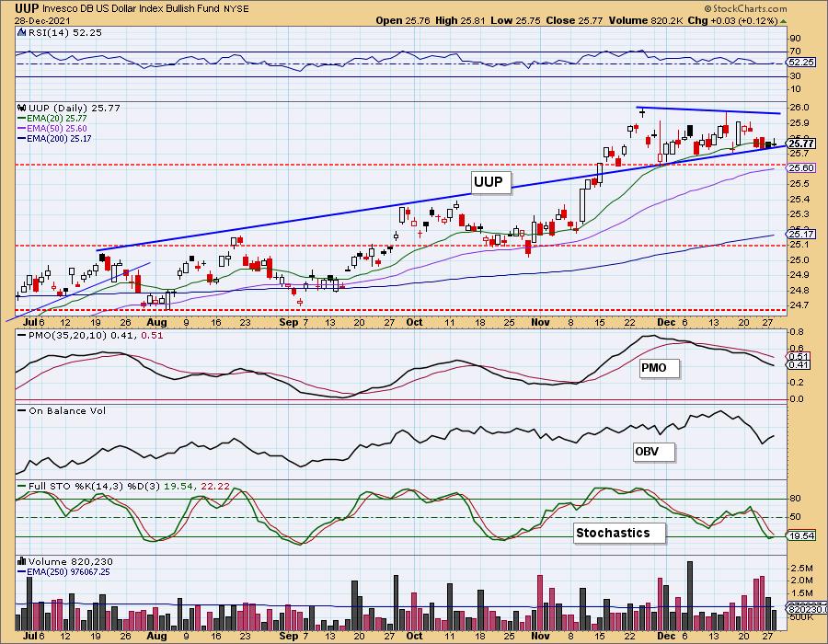
Task: Click the boxed 'UUP' annotation on the price chart
Action: [x=490, y=182]
